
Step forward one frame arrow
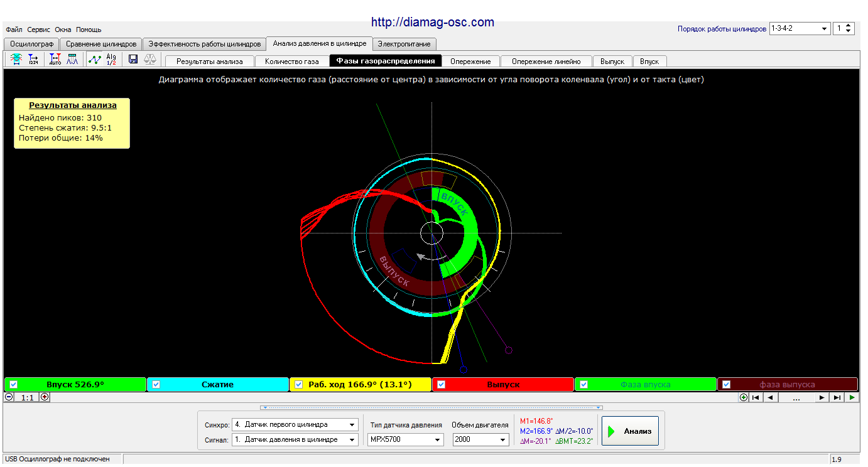822,397
